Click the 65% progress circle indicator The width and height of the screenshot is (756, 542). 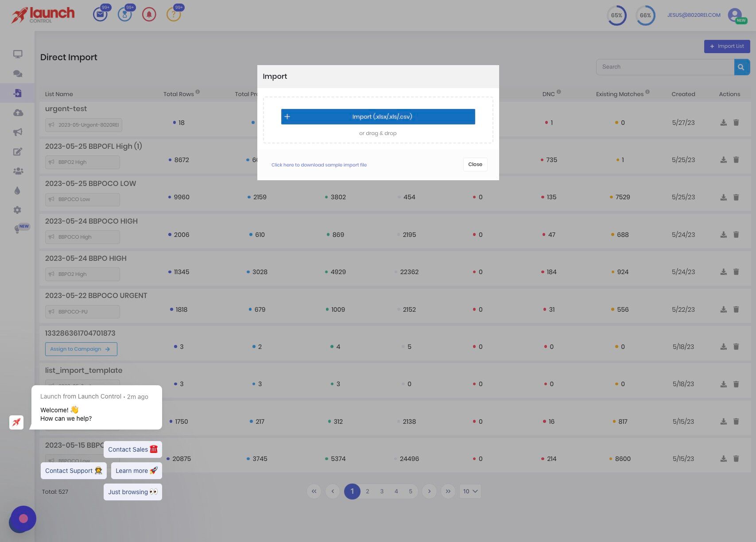(616, 15)
